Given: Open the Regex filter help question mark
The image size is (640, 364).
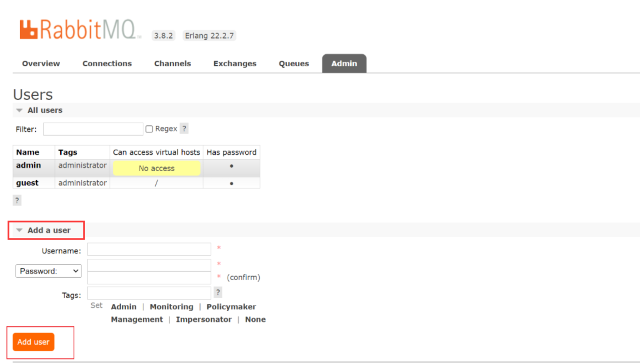Looking at the screenshot, I should [x=184, y=129].
